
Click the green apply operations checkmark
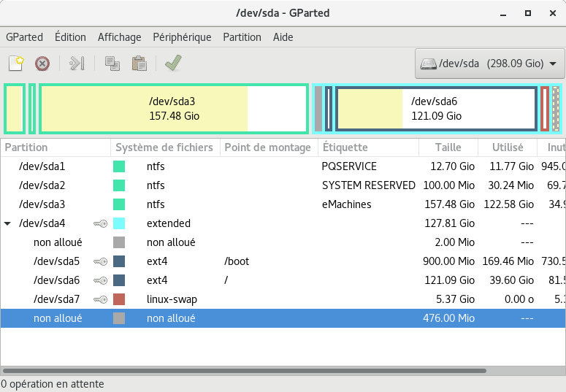coord(173,64)
